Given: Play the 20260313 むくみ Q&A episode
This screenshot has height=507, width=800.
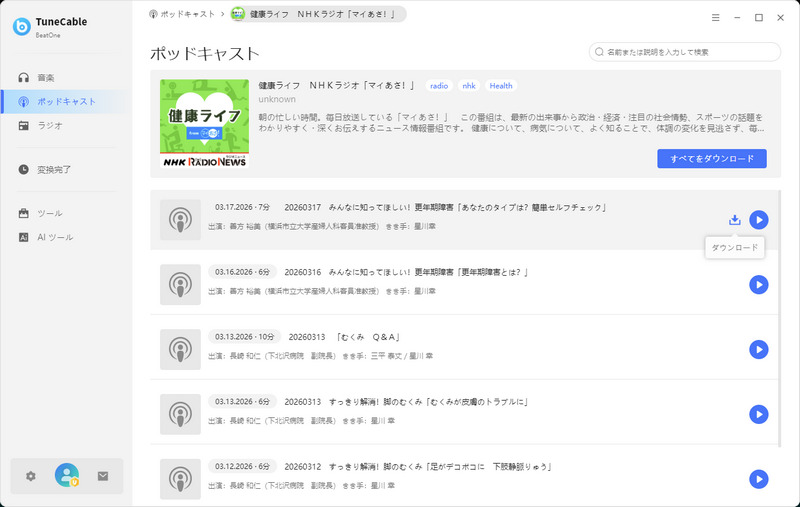Looking at the screenshot, I should pos(759,349).
